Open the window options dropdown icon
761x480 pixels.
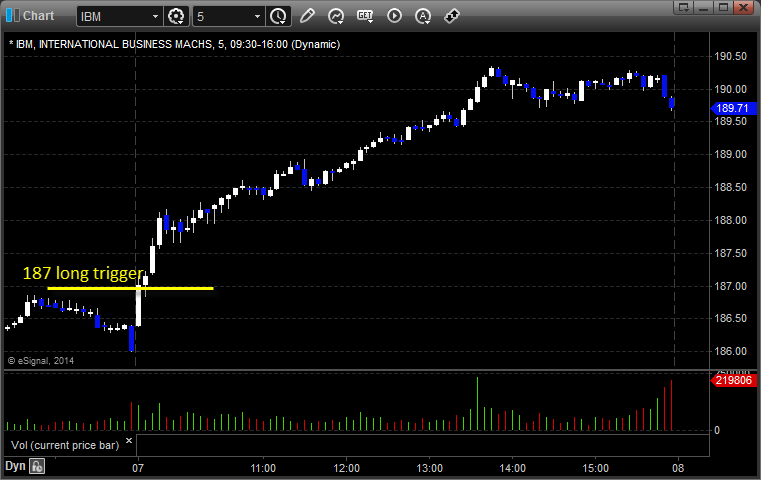(x=684, y=7)
